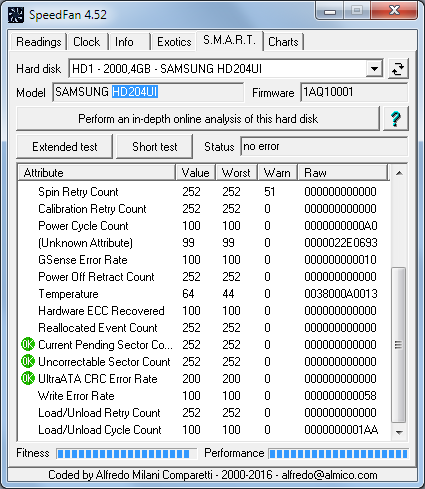Viewport: 425px width, 489px height.
Task: Click the Fitness progress bar
Action: coord(127,453)
